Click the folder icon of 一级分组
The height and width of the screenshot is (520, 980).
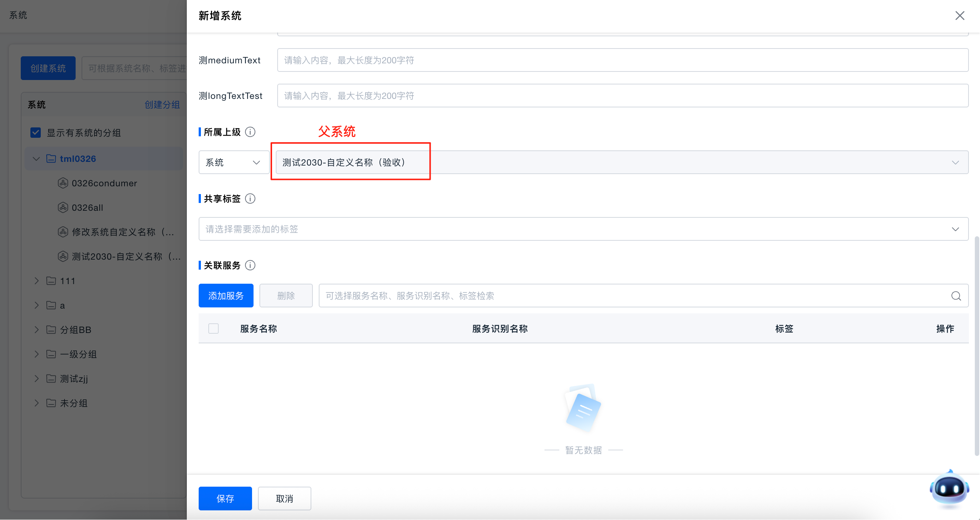(x=51, y=354)
